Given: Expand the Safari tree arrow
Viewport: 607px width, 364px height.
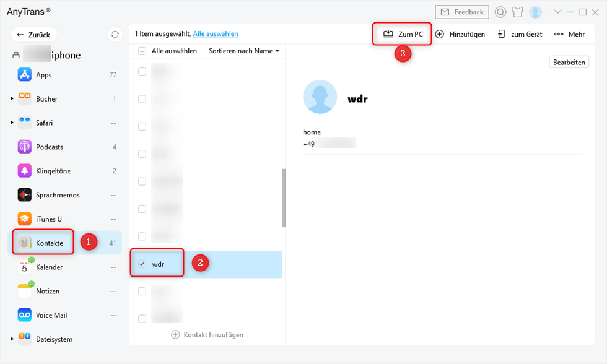Looking at the screenshot, I should [x=12, y=123].
